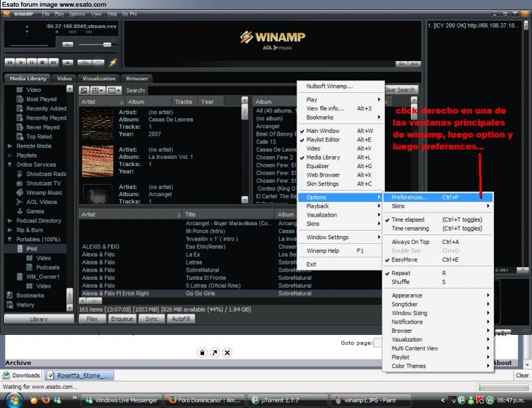
Task: Click the Library button
Action: click(39, 320)
